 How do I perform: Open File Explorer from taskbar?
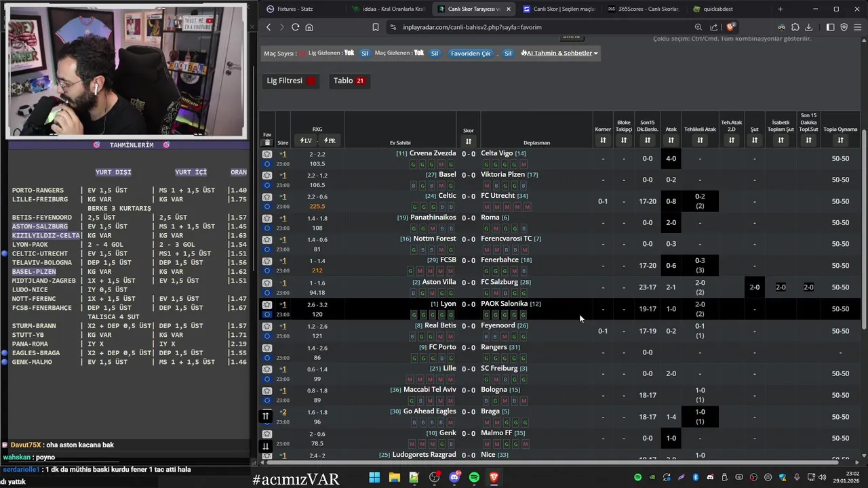tap(394, 477)
